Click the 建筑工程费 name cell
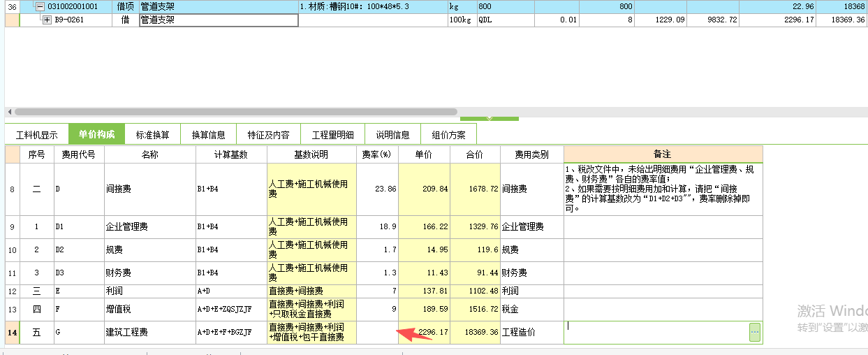Screen dimensions: 868x355 [150, 333]
